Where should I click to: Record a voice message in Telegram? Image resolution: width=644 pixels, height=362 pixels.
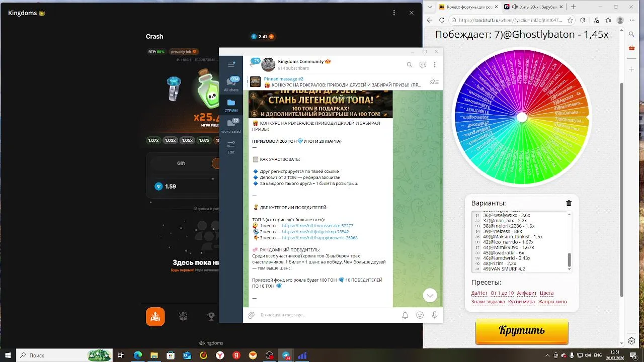pos(435,315)
